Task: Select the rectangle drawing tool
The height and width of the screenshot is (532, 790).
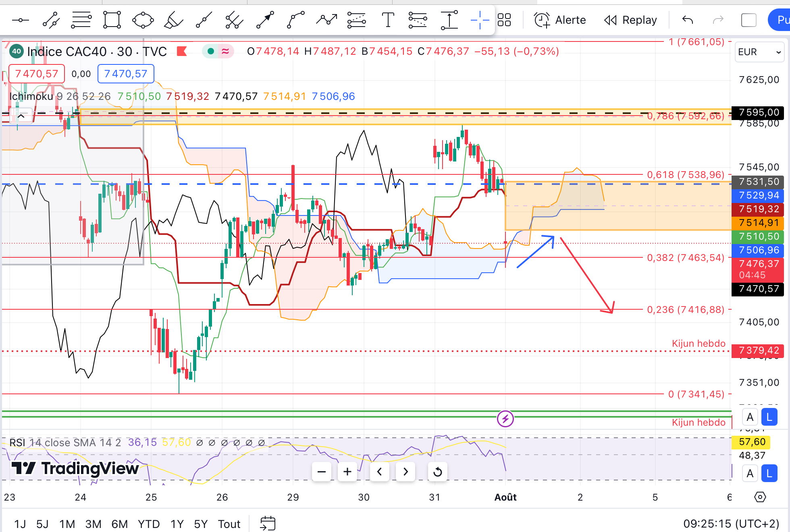Action: (x=112, y=20)
